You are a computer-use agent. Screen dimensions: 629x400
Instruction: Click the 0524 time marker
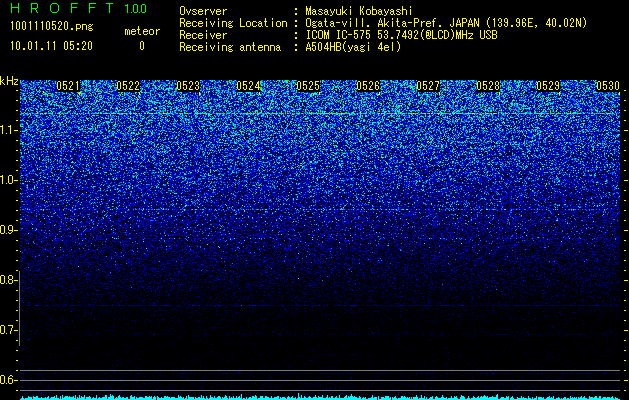click(x=248, y=86)
